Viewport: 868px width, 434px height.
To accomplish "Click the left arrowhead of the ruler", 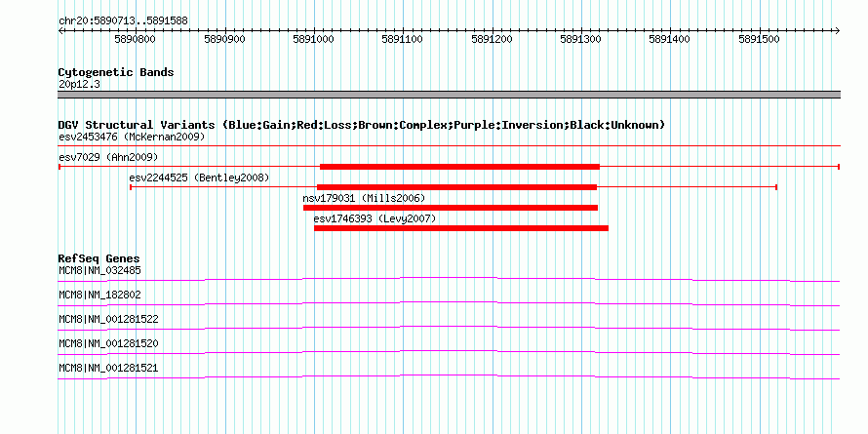I will point(60,30).
